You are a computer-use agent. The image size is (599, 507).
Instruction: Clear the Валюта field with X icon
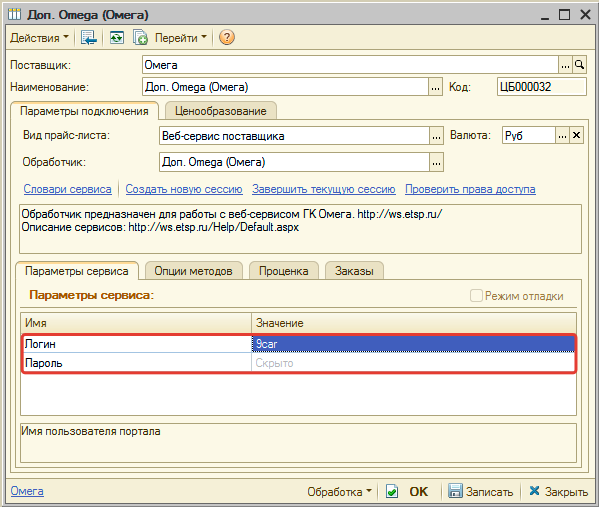(x=576, y=135)
